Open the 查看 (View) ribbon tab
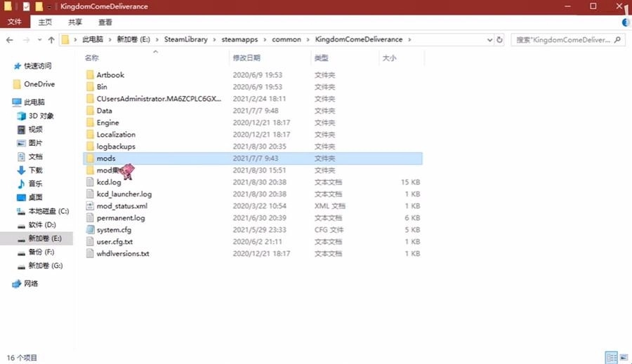 point(105,22)
